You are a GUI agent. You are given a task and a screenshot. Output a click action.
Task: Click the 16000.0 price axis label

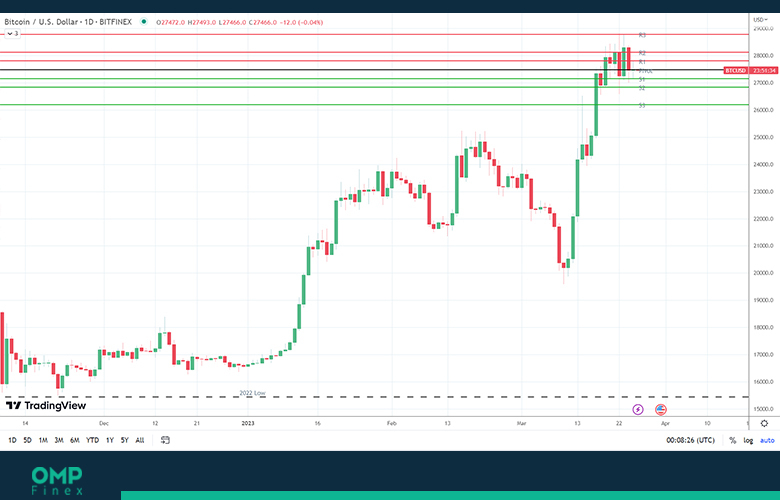click(764, 382)
